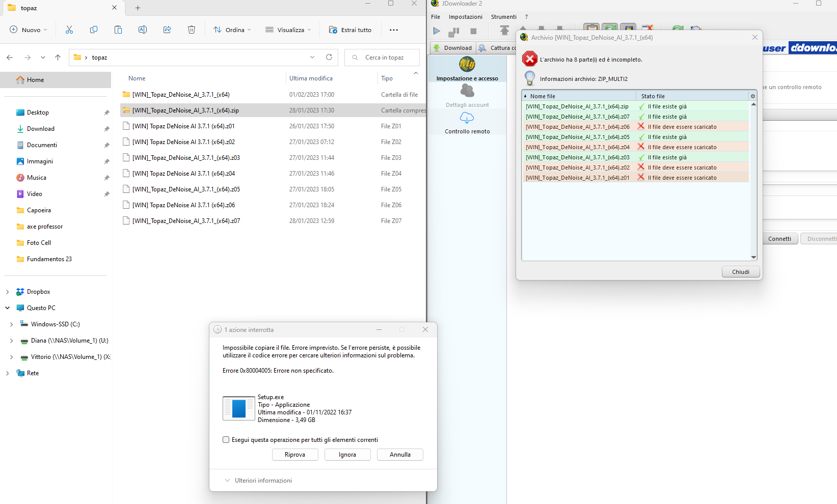Refresh the topaz folder view
837x504 pixels.
tap(329, 57)
